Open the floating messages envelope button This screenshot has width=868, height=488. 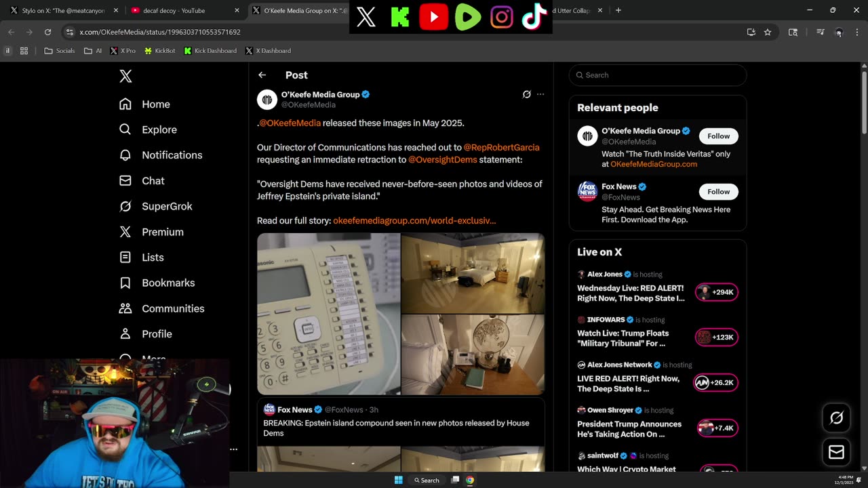(836, 452)
